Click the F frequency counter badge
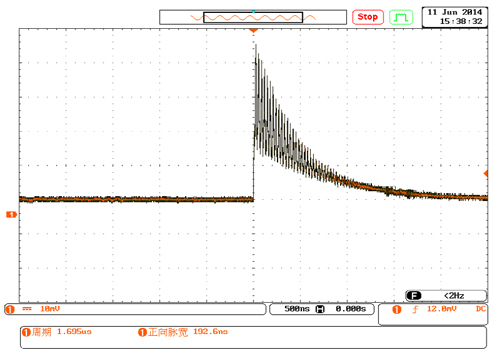The width and height of the screenshot is (500, 361). [414, 296]
